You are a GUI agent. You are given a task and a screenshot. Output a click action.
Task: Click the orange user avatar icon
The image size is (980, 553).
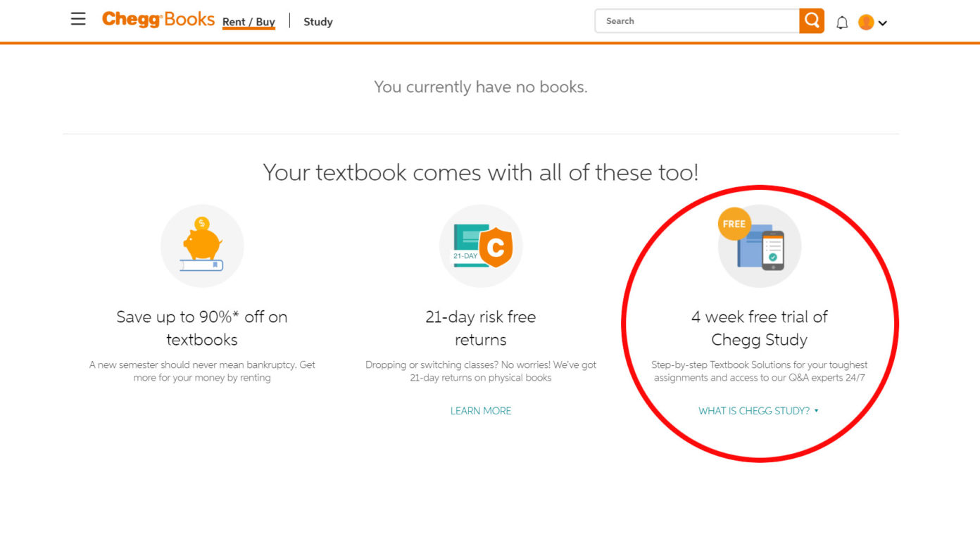point(866,23)
